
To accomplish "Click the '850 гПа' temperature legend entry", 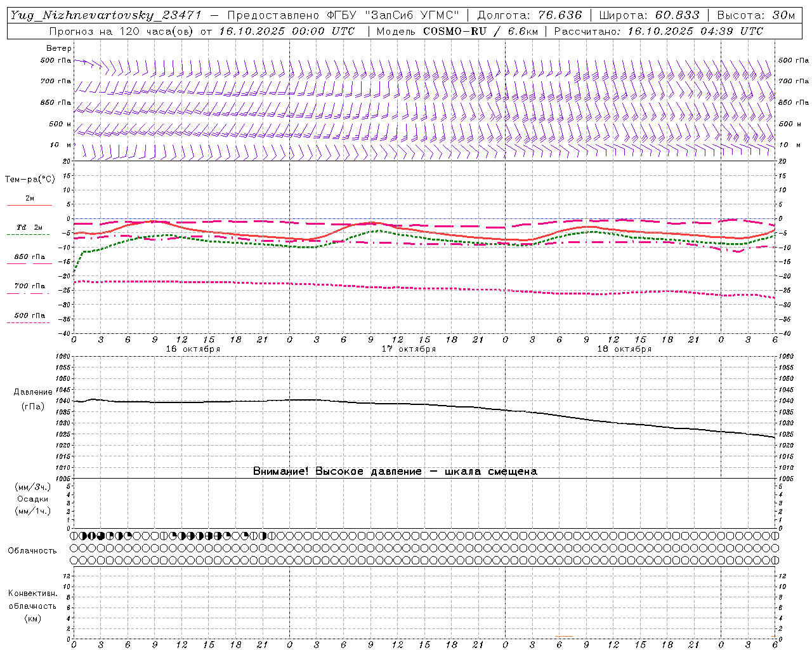I will (30, 257).
